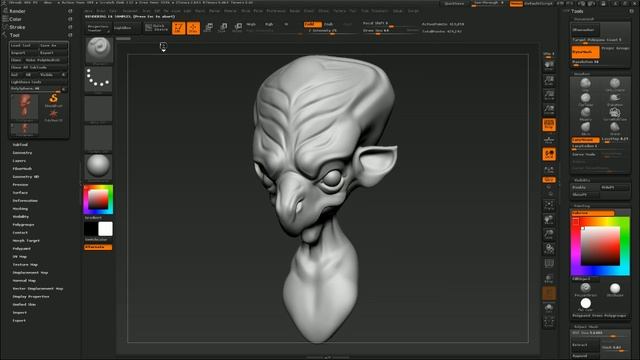Expand the Layers subpalette
The image size is (640, 360).
tap(19, 161)
